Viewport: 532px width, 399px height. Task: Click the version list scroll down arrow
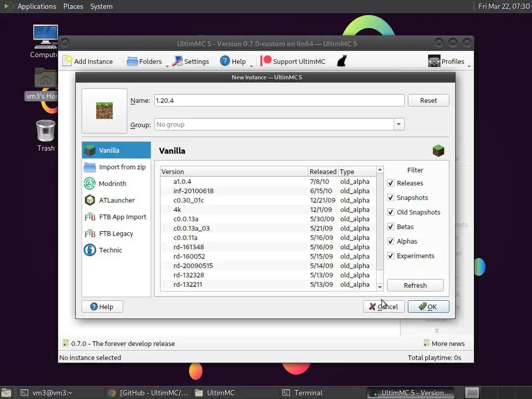[x=380, y=287]
